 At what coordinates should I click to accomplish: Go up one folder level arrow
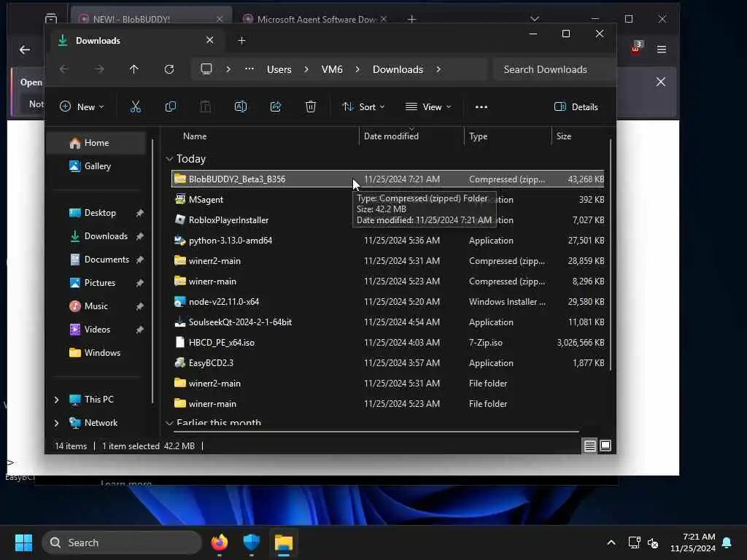pyautogui.click(x=134, y=69)
